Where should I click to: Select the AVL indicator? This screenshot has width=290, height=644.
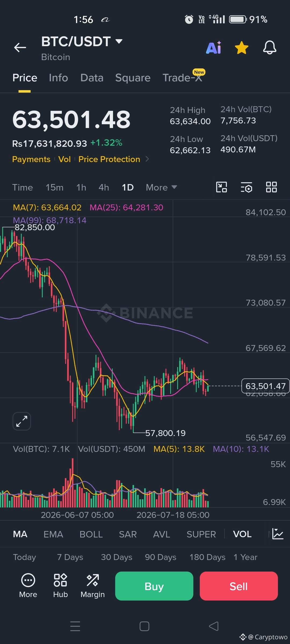coord(161,534)
